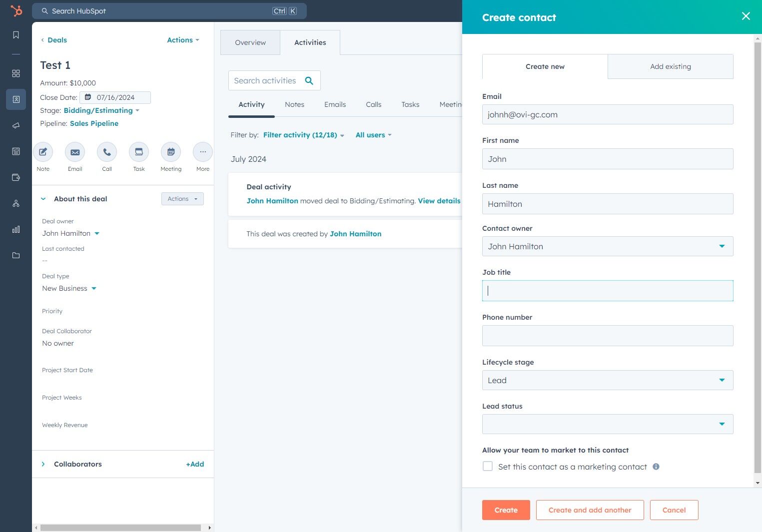Open the CRM contacts icon in sidebar
Viewport: 762px width, 532px height.
point(16,99)
